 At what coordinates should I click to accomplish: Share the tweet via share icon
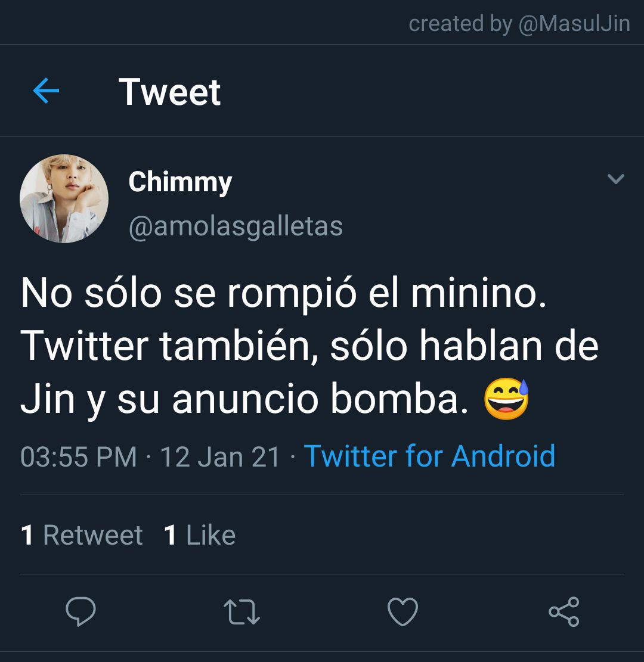coord(563,611)
